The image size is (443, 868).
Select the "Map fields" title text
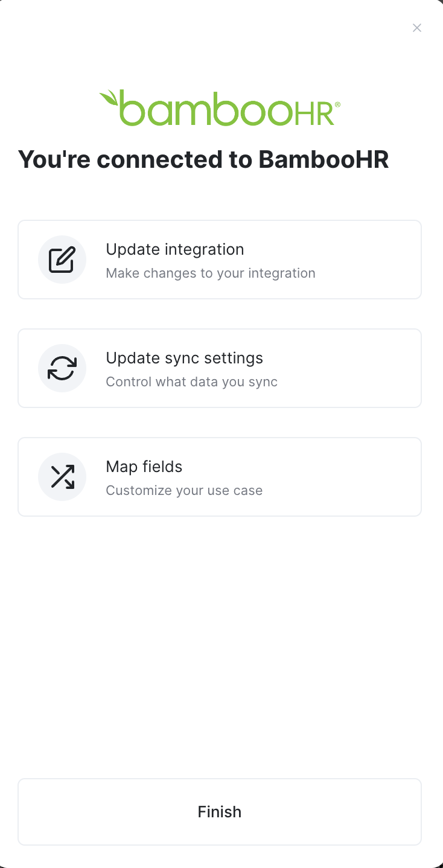[x=144, y=467]
